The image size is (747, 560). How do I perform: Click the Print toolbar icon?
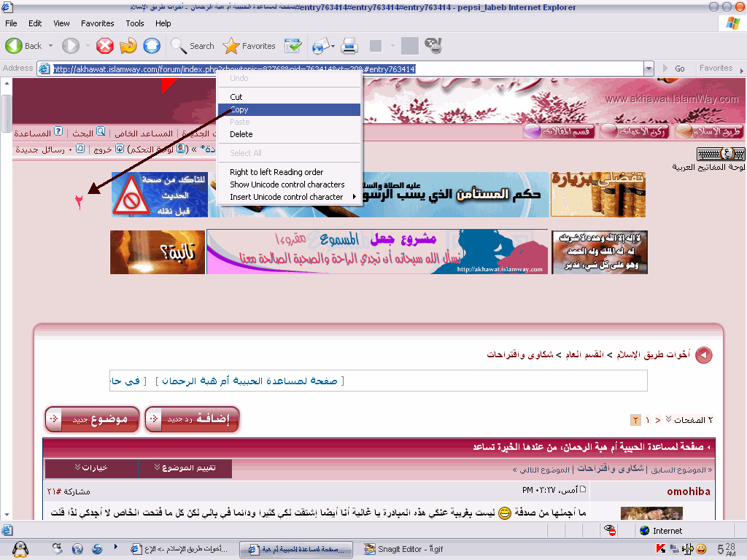pos(349,46)
